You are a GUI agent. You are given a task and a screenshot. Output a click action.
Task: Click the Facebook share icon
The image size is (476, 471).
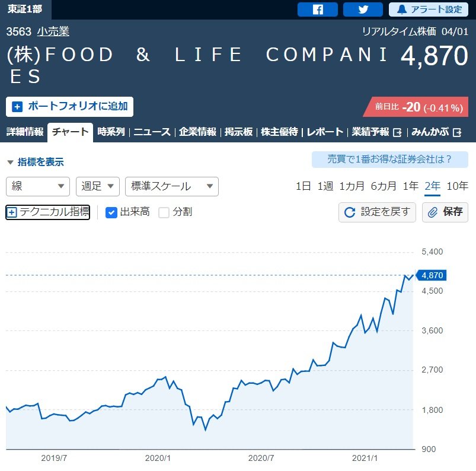click(x=318, y=9)
